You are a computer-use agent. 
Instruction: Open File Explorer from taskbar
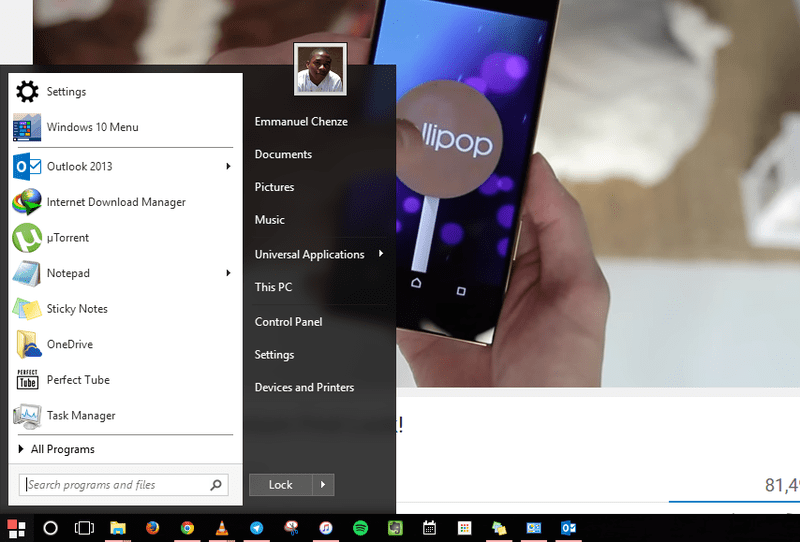(118, 528)
